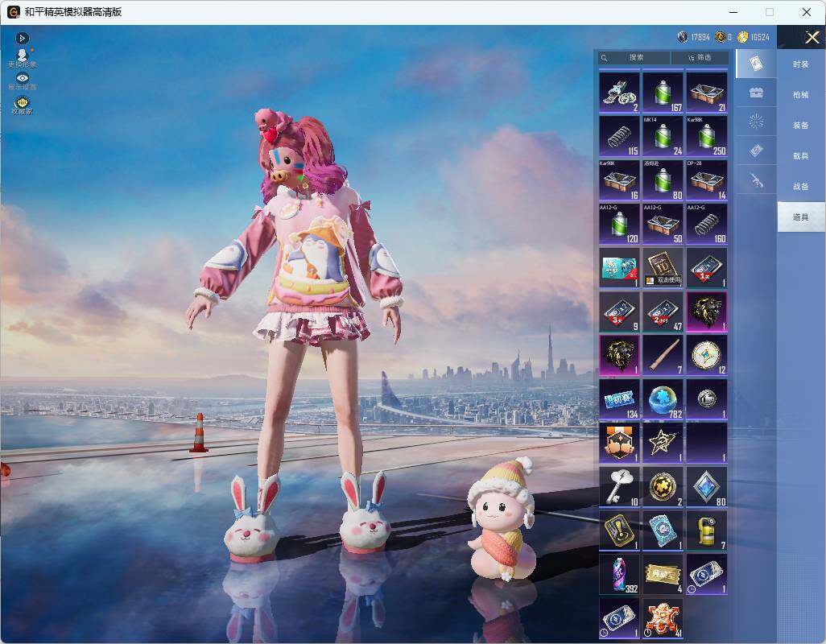Select the ticket sub-category icon
The height and width of the screenshot is (644, 826).
(x=756, y=151)
